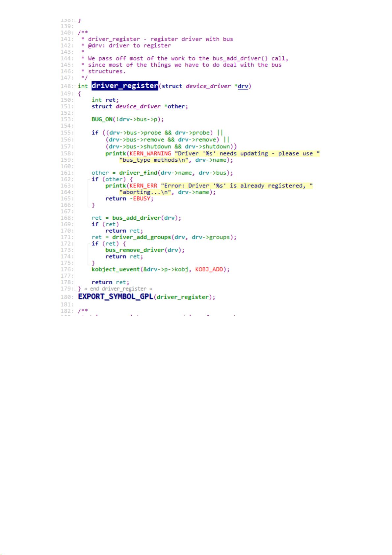Click the driver_add_groups function call
Image resolution: width=392 pixels, height=555 pixels.
click(142, 237)
